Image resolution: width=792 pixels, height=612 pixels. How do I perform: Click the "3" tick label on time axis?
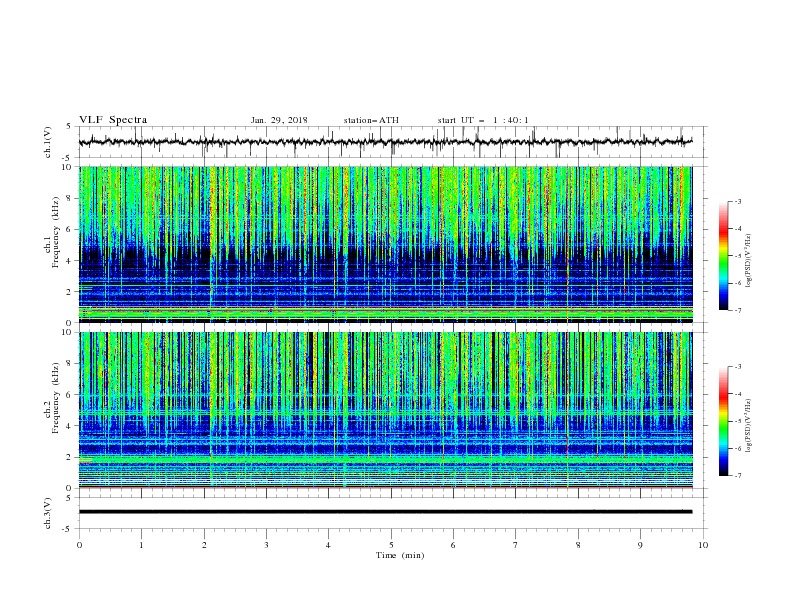click(266, 545)
